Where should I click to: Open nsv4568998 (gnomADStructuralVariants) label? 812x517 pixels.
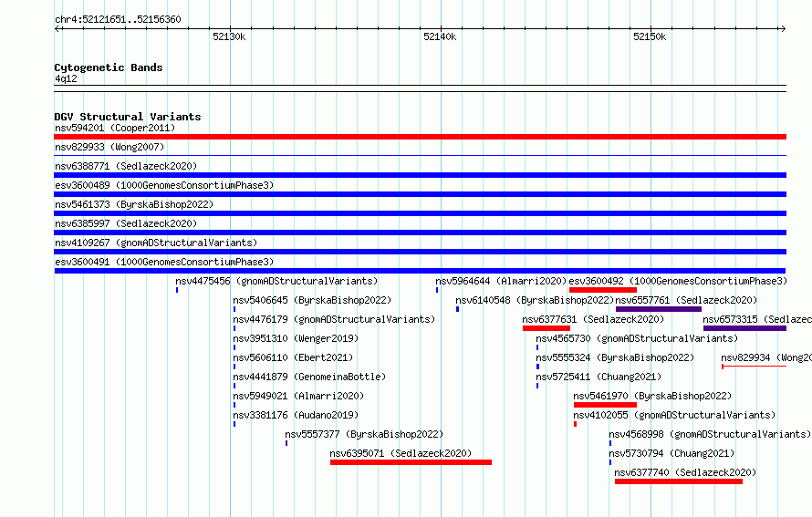[710, 434]
